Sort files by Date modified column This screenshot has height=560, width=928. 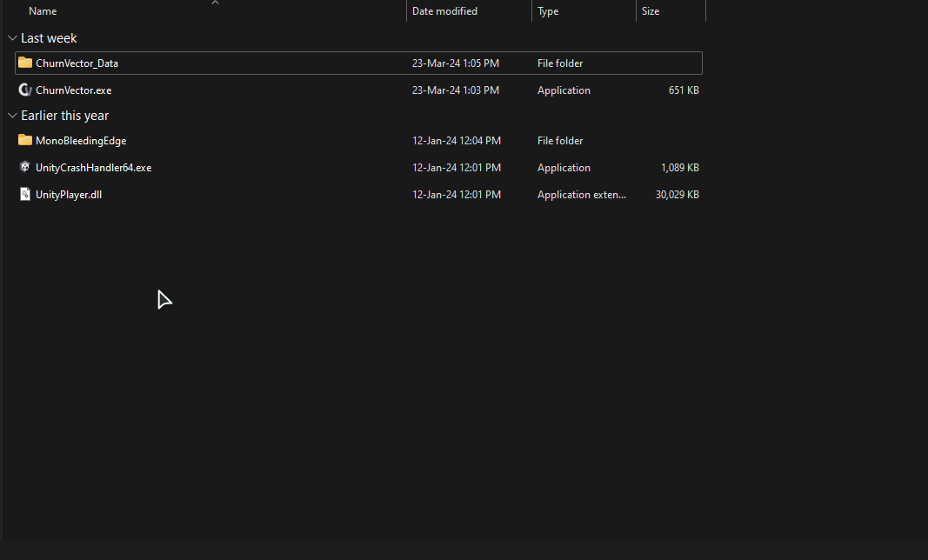coord(444,11)
